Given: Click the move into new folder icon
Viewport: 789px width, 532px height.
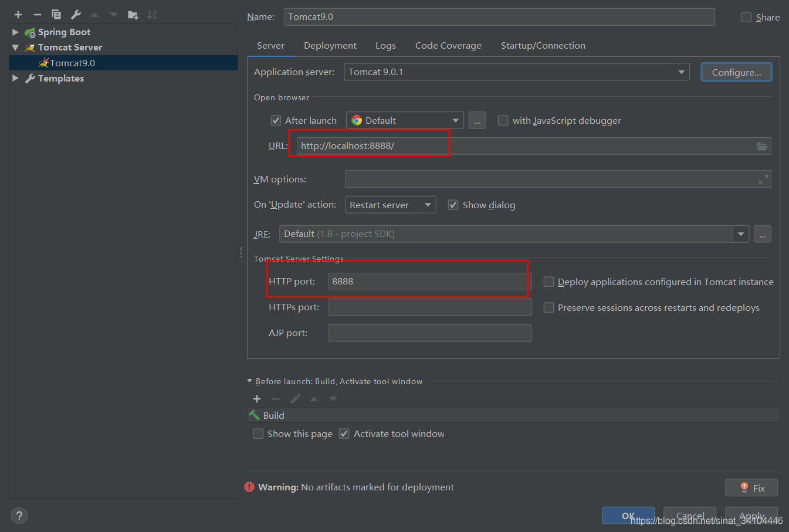Looking at the screenshot, I should point(133,15).
